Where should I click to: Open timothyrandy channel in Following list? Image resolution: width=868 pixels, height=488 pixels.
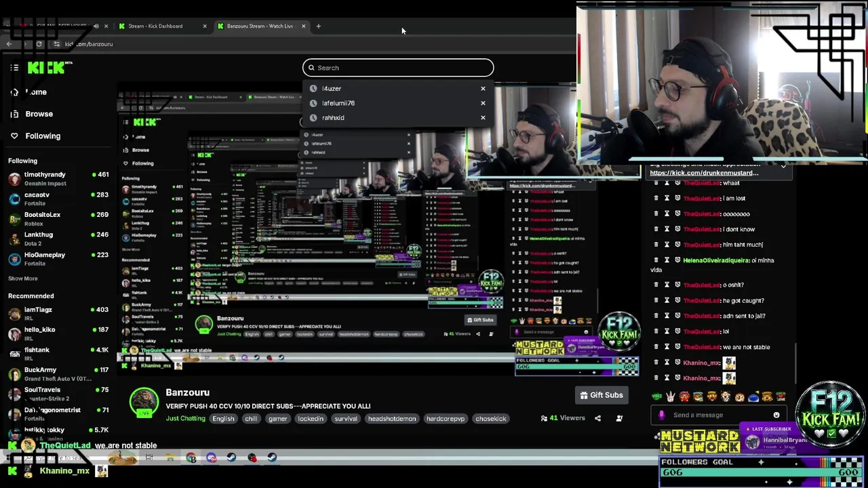[x=58, y=179]
